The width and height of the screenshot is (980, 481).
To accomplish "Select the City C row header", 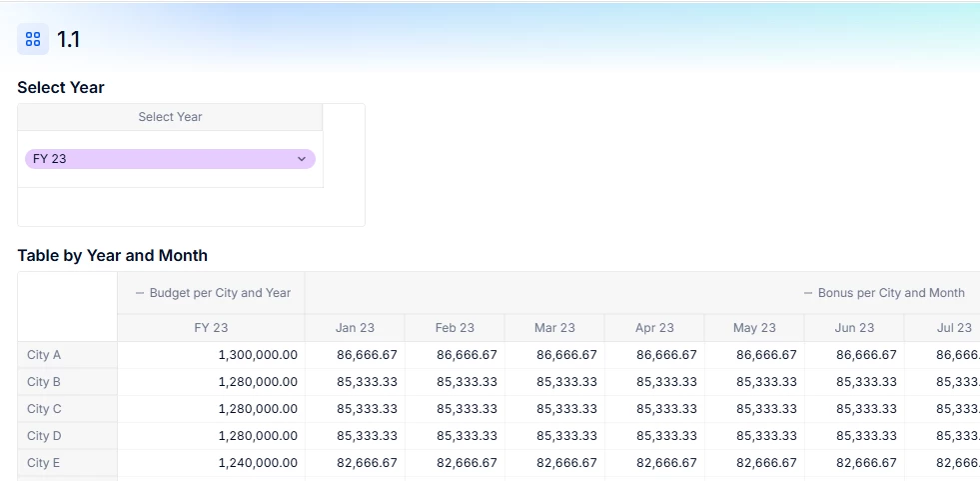I will [x=44, y=409].
